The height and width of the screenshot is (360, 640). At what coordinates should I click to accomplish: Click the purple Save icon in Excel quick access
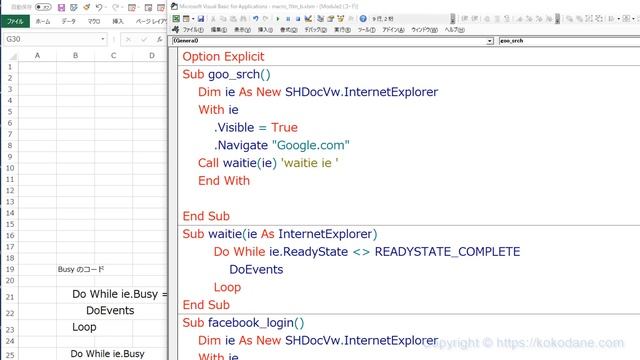pos(61,7)
